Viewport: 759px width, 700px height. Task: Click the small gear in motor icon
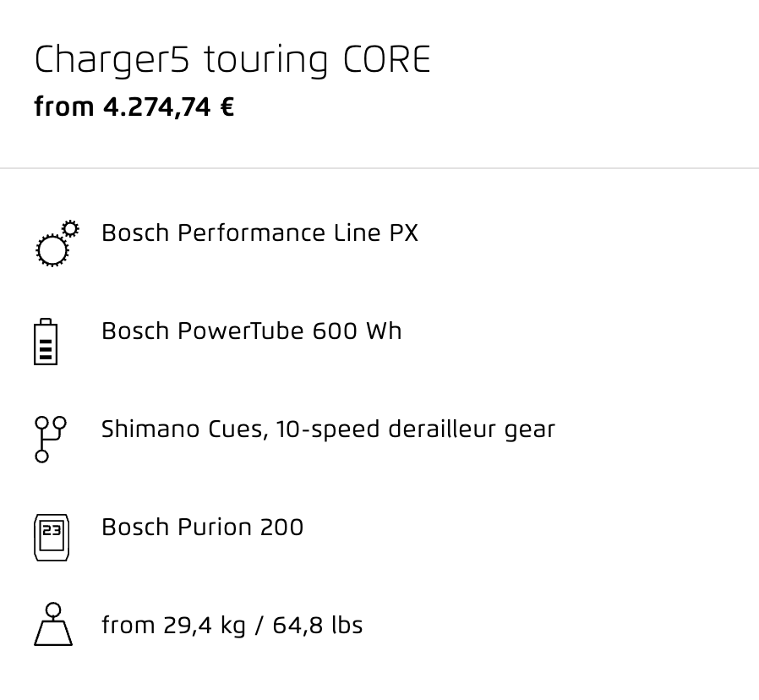click(71, 228)
